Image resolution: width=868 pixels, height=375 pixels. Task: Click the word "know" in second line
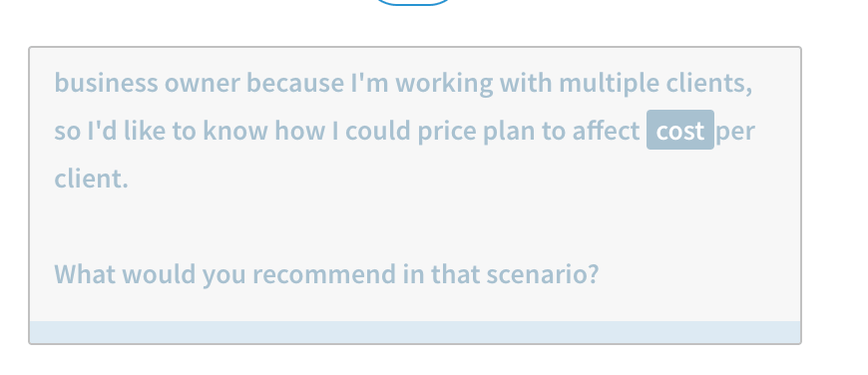pyautogui.click(x=235, y=131)
